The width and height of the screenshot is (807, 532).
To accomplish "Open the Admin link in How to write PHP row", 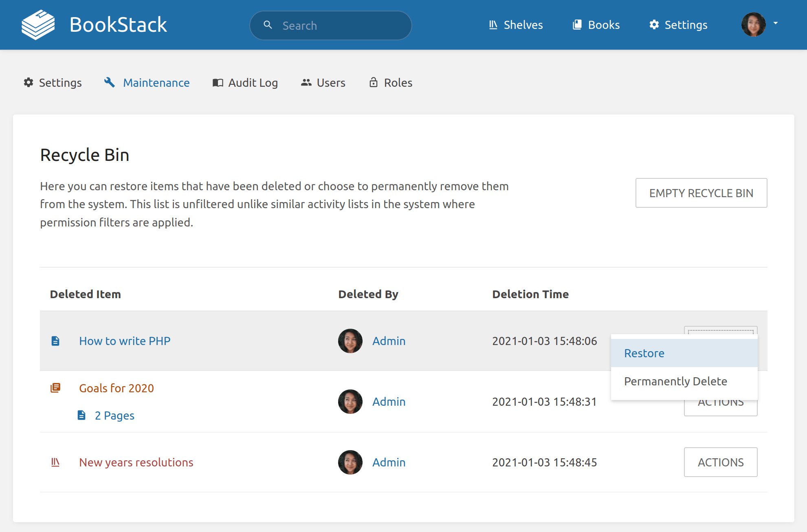I will coord(389,341).
